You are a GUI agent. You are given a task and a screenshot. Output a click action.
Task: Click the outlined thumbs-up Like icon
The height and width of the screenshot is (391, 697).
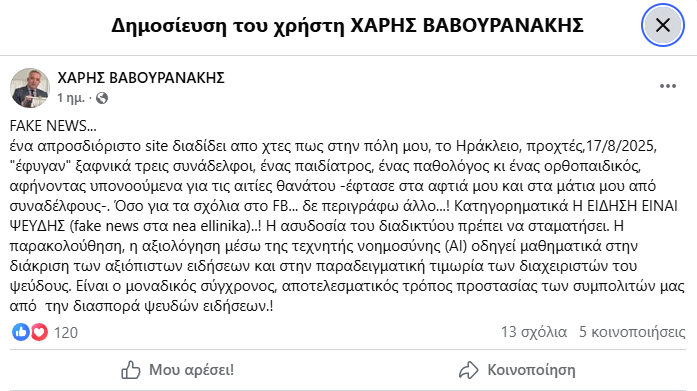click(x=131, y=370)
